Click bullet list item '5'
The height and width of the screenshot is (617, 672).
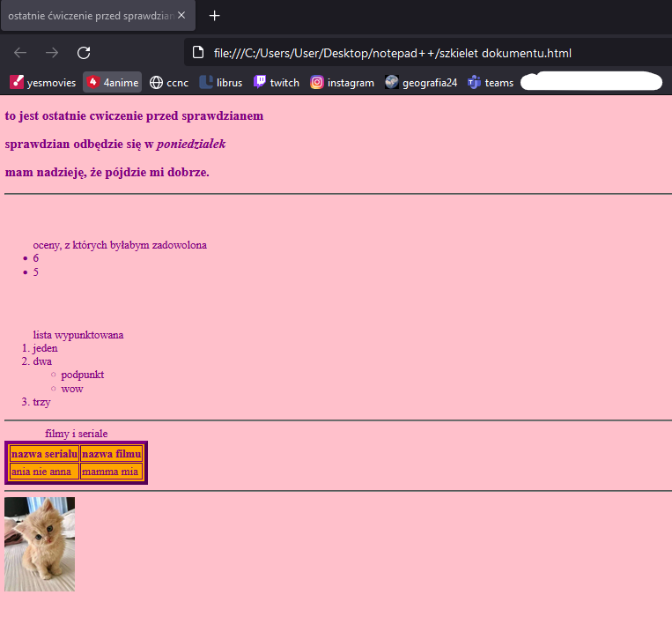36,271
